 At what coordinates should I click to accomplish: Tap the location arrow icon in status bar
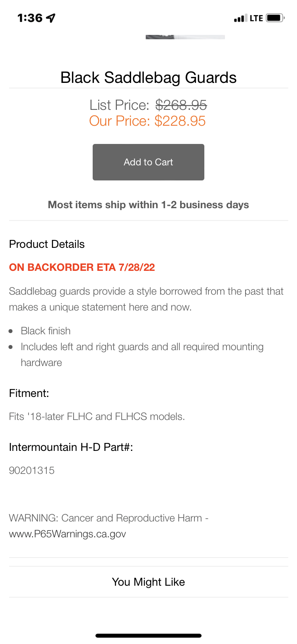pyautogui.click(x=51, y=18)
